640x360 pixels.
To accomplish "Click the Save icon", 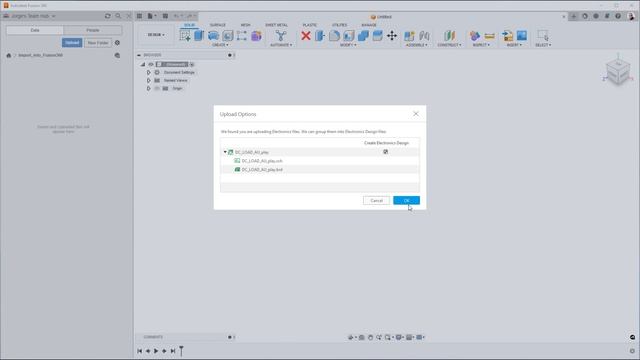I will click(x=165, y=16).
